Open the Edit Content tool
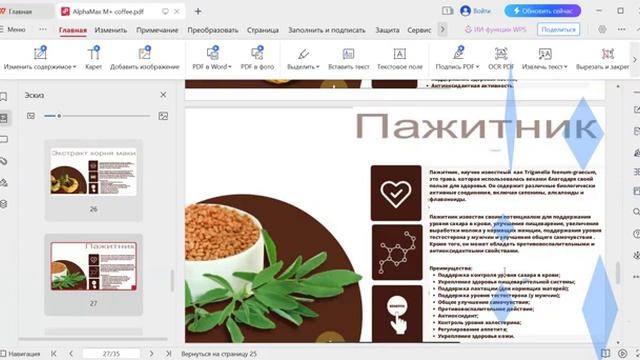Viewport: 640px width, 360px height. pyautogui.click(x=40, y=58)
